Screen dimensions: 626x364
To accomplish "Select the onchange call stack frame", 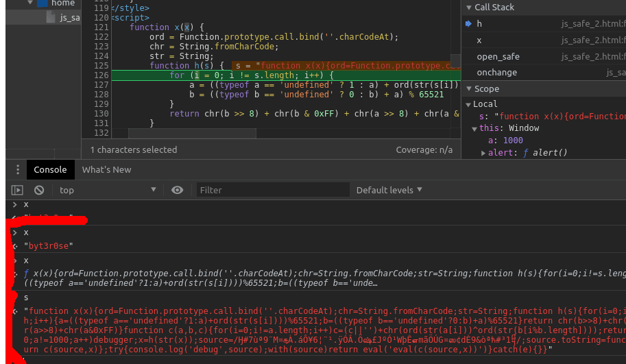I will pos(496,73).
